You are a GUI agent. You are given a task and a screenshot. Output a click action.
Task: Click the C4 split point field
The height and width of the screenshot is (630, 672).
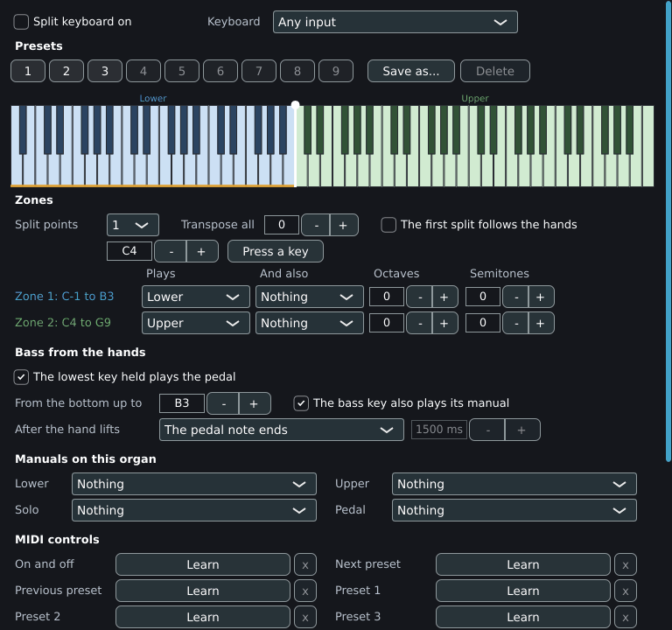[129, 251]
